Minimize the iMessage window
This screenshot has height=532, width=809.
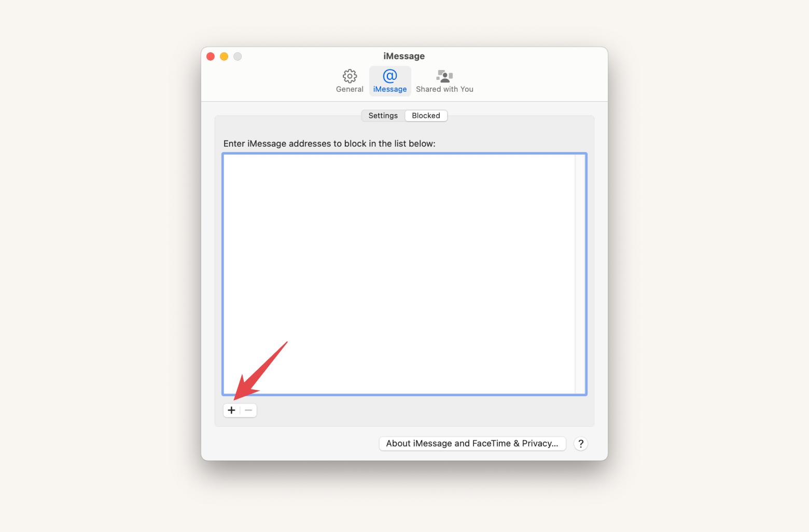pos(224,57)
